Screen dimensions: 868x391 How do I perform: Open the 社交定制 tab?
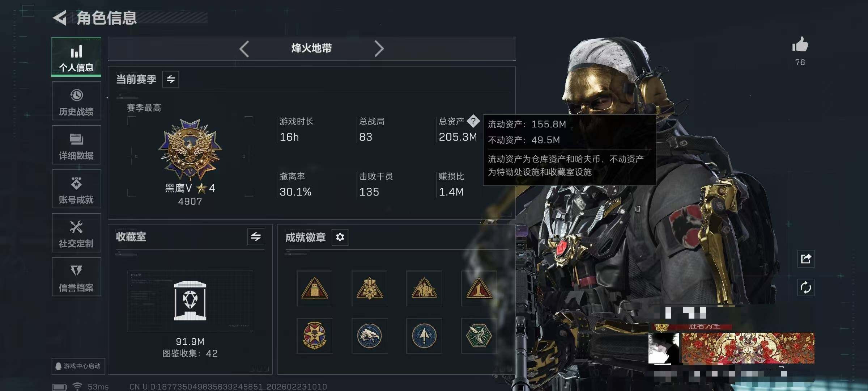point(76,233)
